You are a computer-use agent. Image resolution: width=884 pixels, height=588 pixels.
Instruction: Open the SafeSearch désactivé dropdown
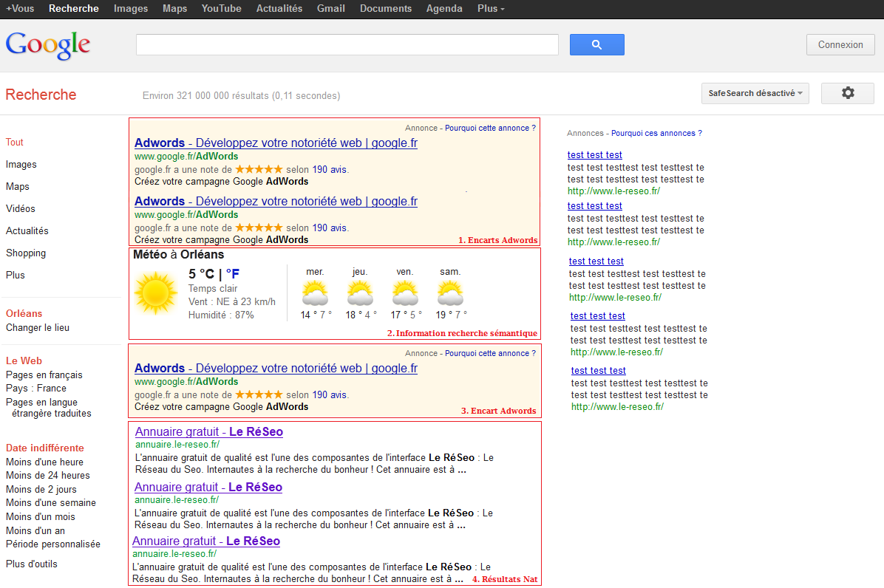(x=755, y=94)
